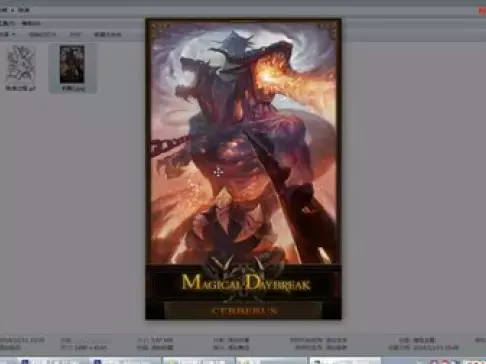Click the selected jpg file's name label

tap(73, 89)
